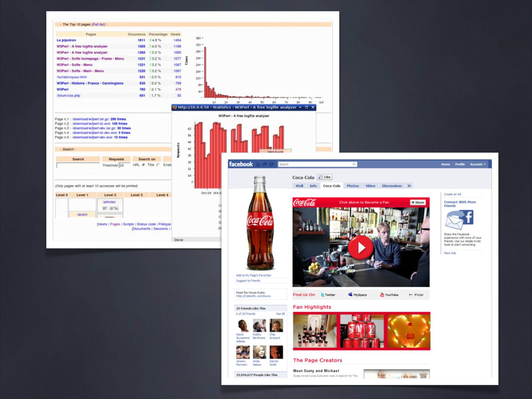
Task: Click More Ads link
Action: (450, 253)
